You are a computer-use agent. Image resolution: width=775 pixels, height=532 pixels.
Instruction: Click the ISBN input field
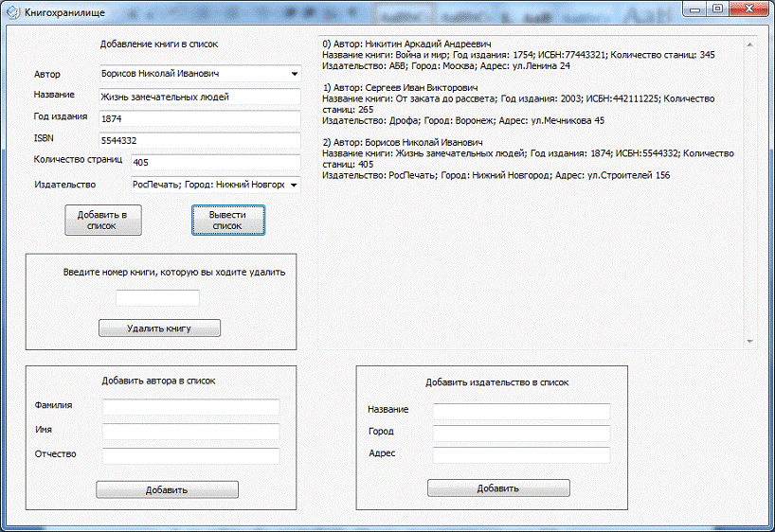click(x=200, y=140)
